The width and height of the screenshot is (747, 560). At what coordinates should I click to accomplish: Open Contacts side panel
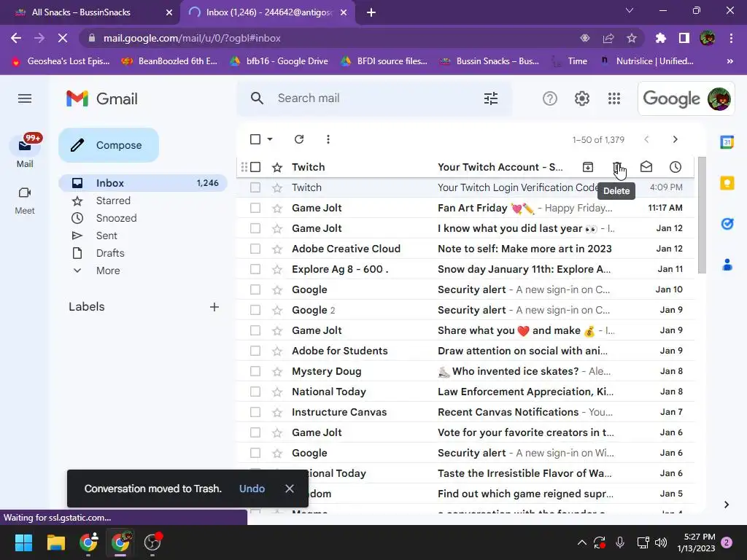point(727,264)
